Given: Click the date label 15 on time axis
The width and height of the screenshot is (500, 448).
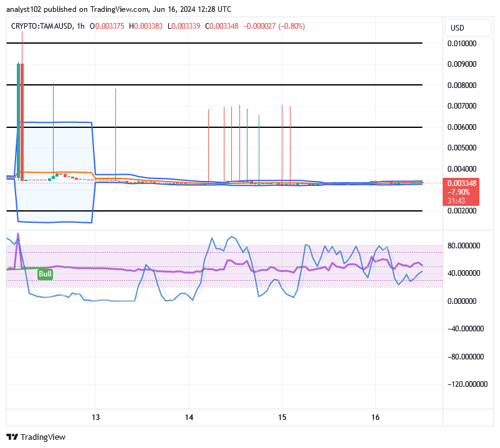Looking at the screenshot, I should click(x=282, y=417).
